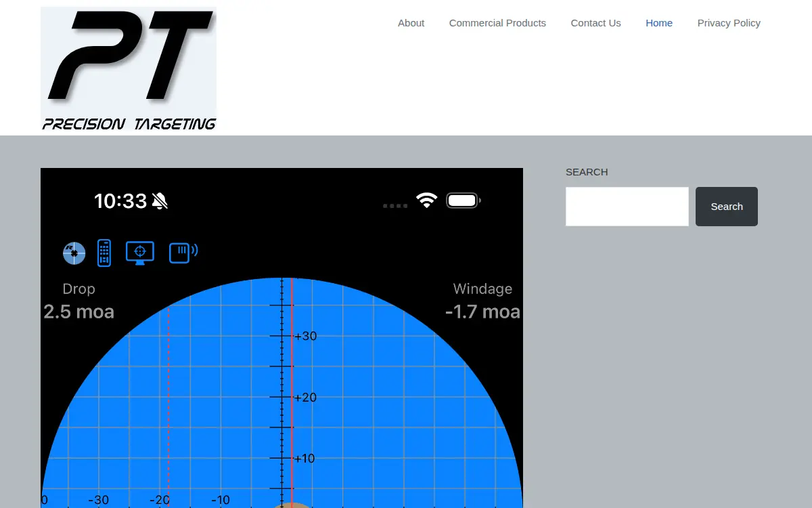Viewport: 812px width, 508px height.
Task: Click the -10 horizontal axis label
Action: point(221,501)
